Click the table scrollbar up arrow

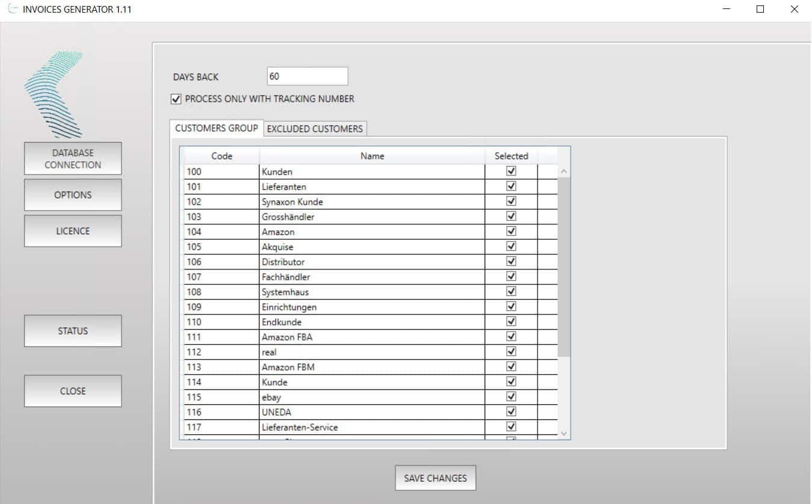[x=564, y=171]
